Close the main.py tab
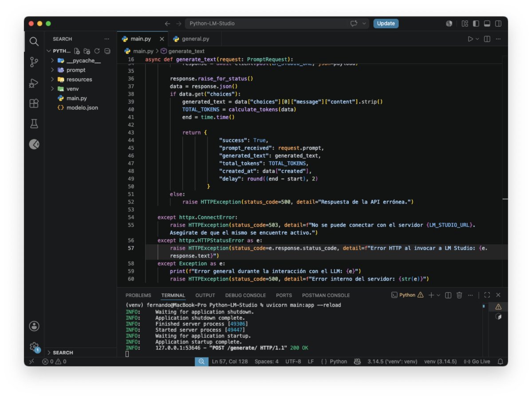This screenshot has height=398, width=532. [x=162, y=39]
